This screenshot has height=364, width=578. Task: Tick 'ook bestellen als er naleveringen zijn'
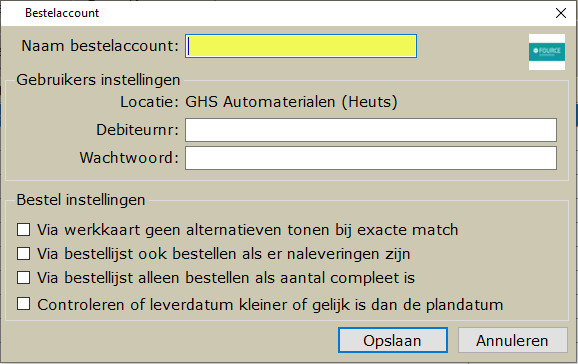pos(24,254)
